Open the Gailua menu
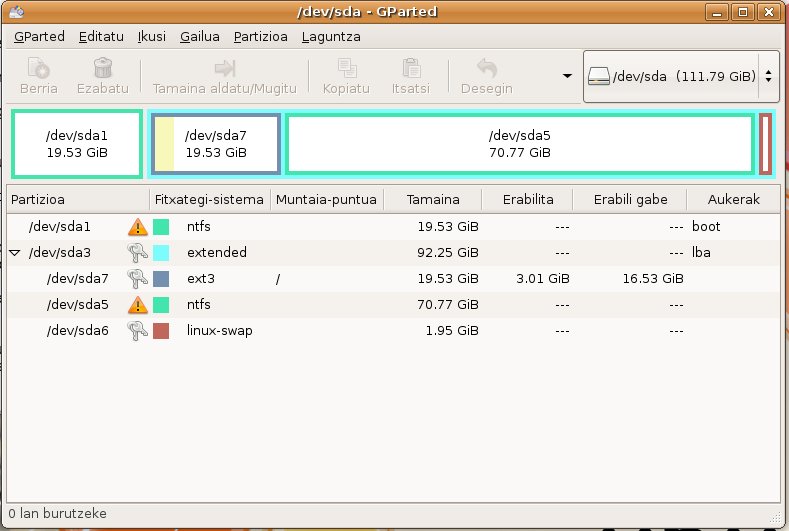Viewport: 789px width, 531px height. tap(200, 37)
